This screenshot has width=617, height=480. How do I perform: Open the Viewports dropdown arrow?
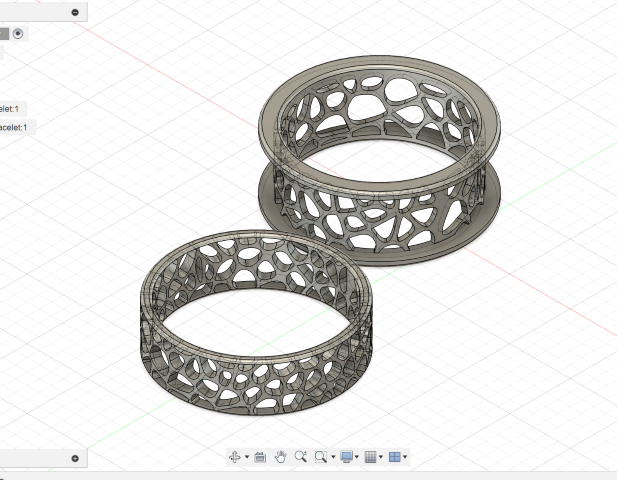coord(405,458)
